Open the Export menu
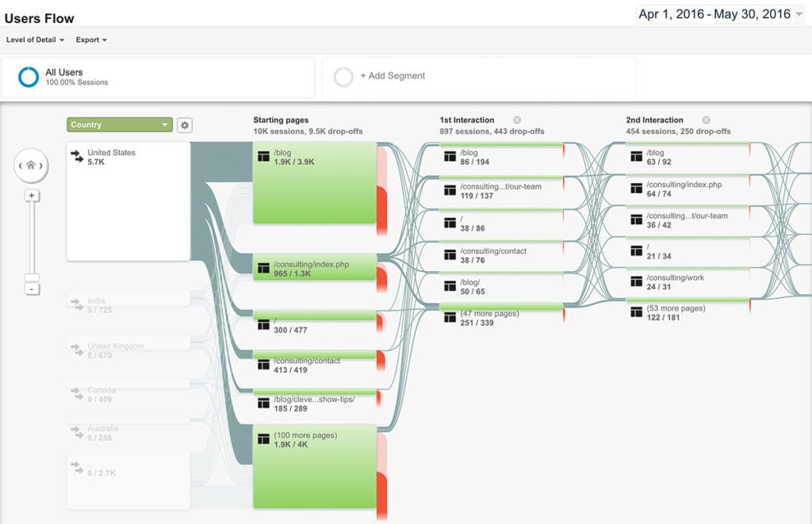The height and width of the screenshot is (524, 812). 91,40
